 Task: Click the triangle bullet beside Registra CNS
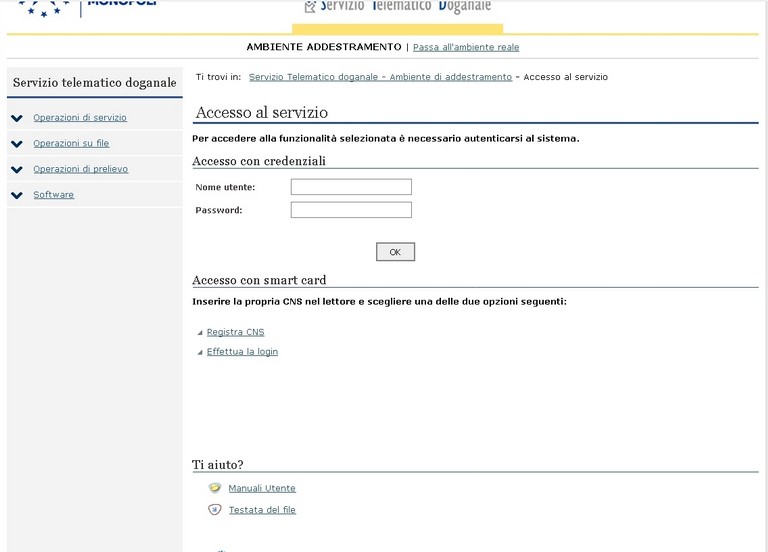click(x=200, y=333)
